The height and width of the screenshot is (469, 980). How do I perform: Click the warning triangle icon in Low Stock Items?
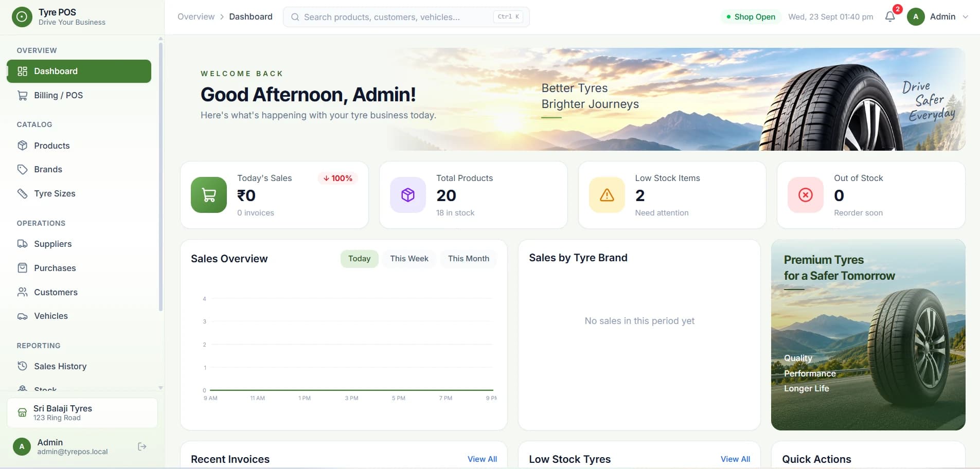607,195
